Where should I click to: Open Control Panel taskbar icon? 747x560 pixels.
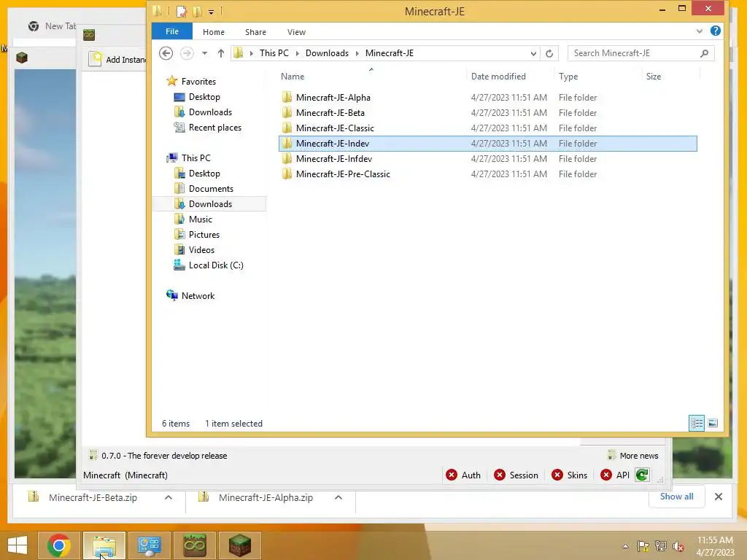tap(149, 545)
